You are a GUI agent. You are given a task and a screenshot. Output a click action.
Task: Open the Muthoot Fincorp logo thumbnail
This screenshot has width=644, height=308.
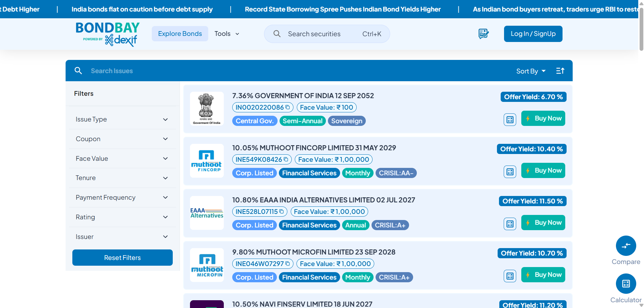[x=207, y=161]
